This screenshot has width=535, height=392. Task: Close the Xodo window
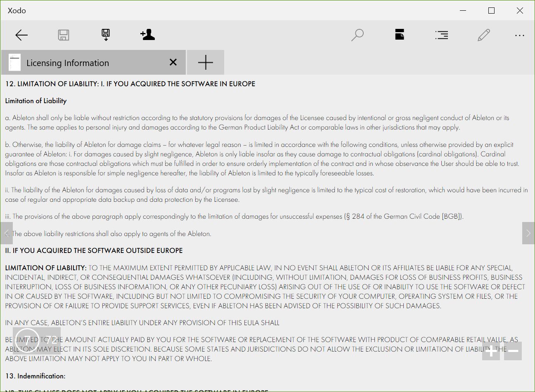click(520, 11)
